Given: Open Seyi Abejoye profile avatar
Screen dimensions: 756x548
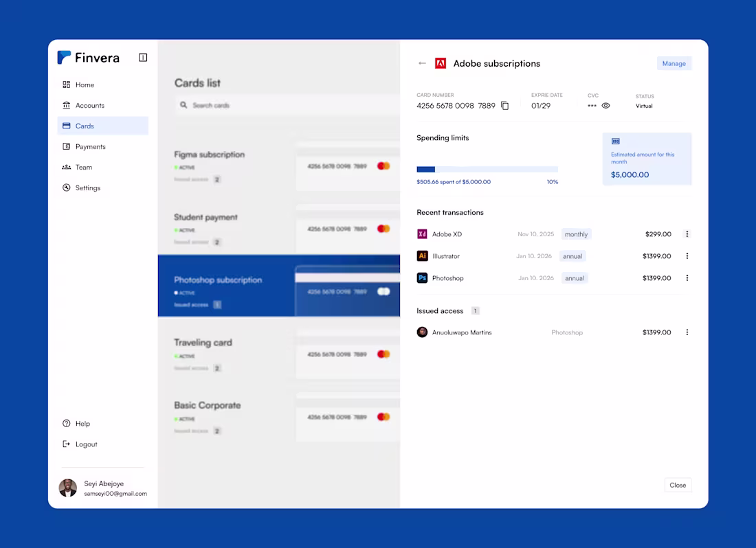Looking at the screenshot, I should coord(68,488).
